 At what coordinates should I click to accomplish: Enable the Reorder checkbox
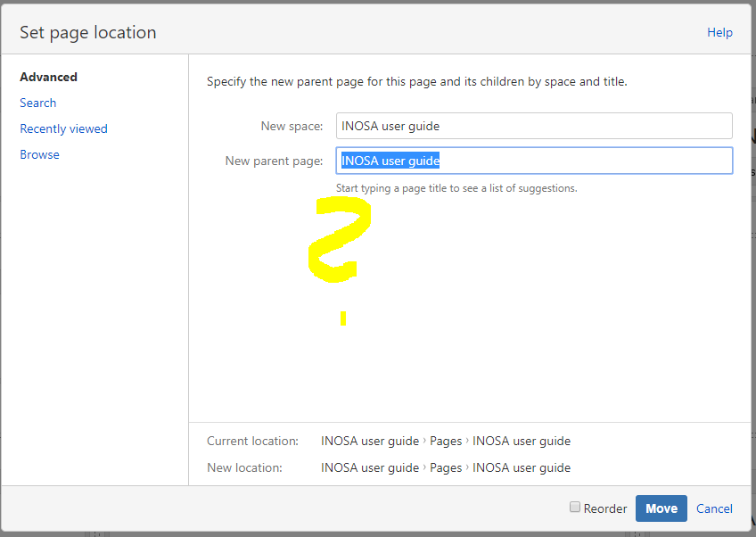pos(575,507)
